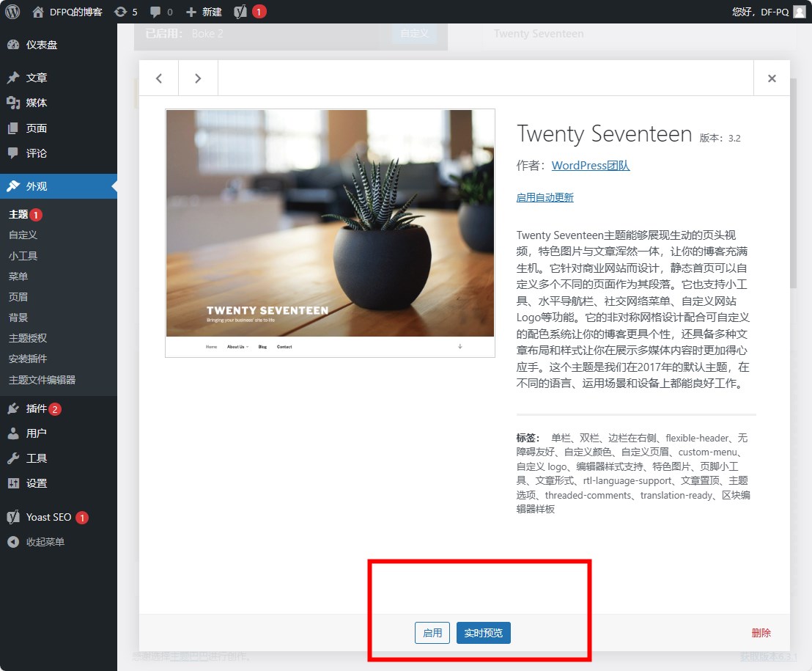Click the person icon beside 用户
The height and width of the screenshot is (671, 812).
point(13,433)
